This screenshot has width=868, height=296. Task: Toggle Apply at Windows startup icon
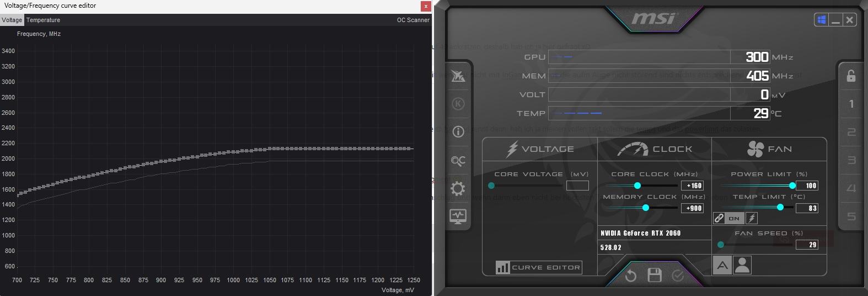[822, 20]
